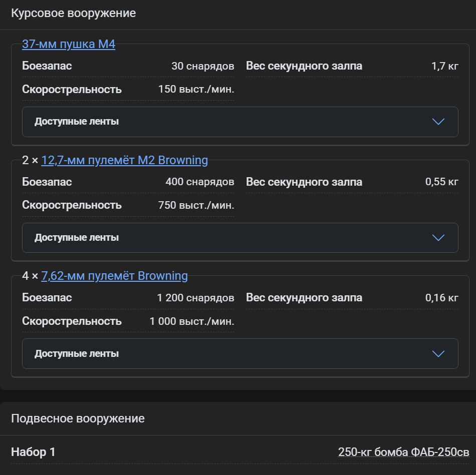Click the chevron arrow in the 37-мм пушка belts row
Image resolution: width=476 pixels, height=475 pixels.
[438, 122]
